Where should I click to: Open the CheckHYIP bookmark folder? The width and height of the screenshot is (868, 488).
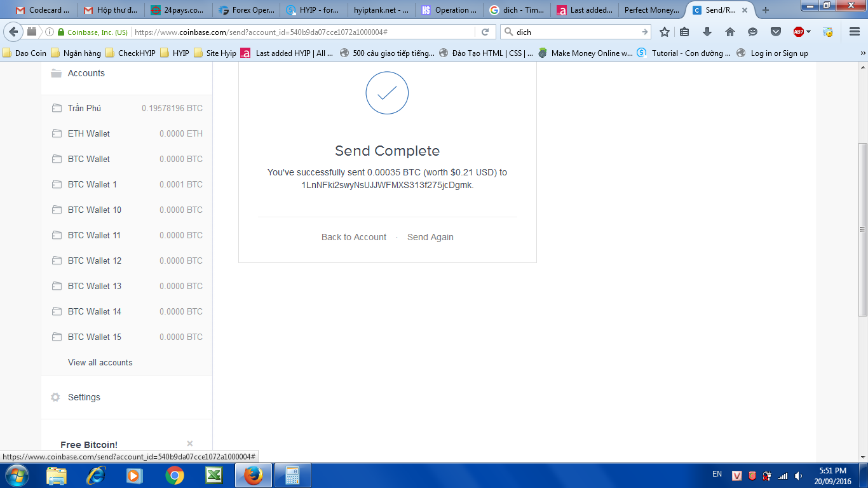130,53
